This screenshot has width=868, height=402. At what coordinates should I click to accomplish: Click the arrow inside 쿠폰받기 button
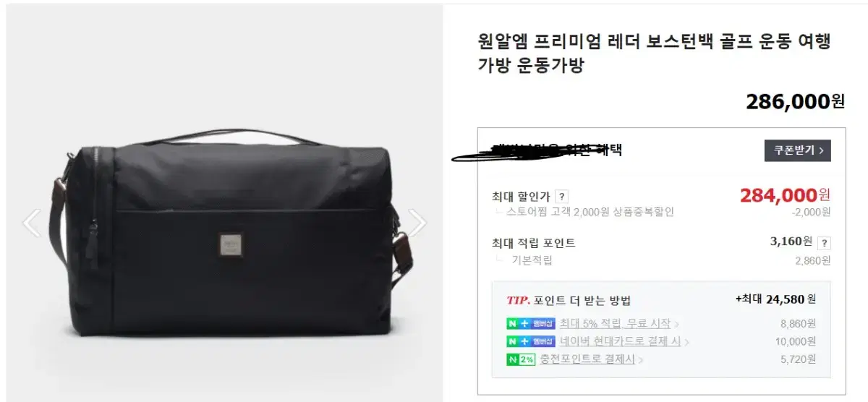click(820, 150)
